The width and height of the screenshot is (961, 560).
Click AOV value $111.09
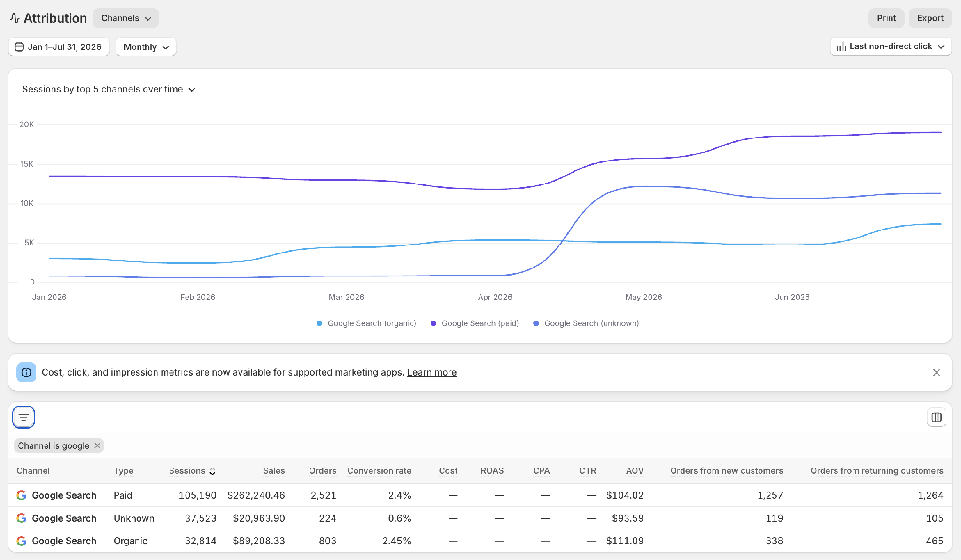pyautogui.click(x=625, y=541)
